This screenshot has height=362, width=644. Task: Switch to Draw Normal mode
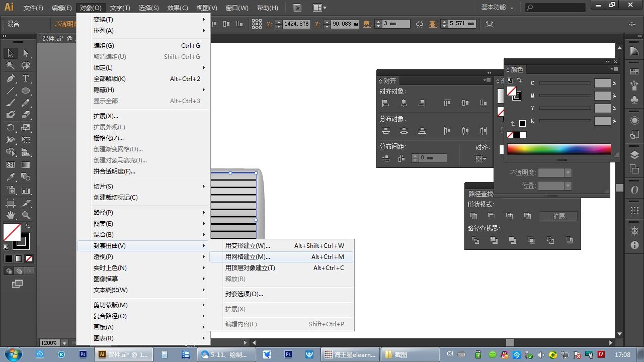click(9, 271)
